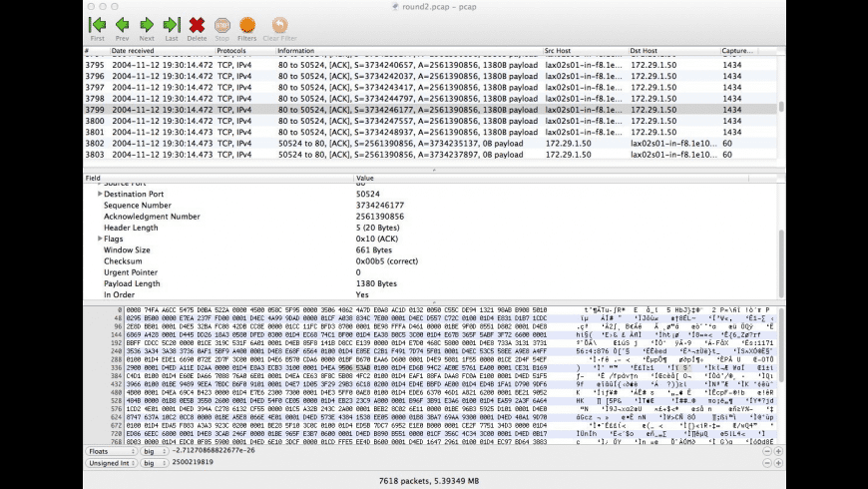The width and height of the screenshot is (868, 489).
Task: Add an interpreter row after Floats with plus
Action: 778,451
